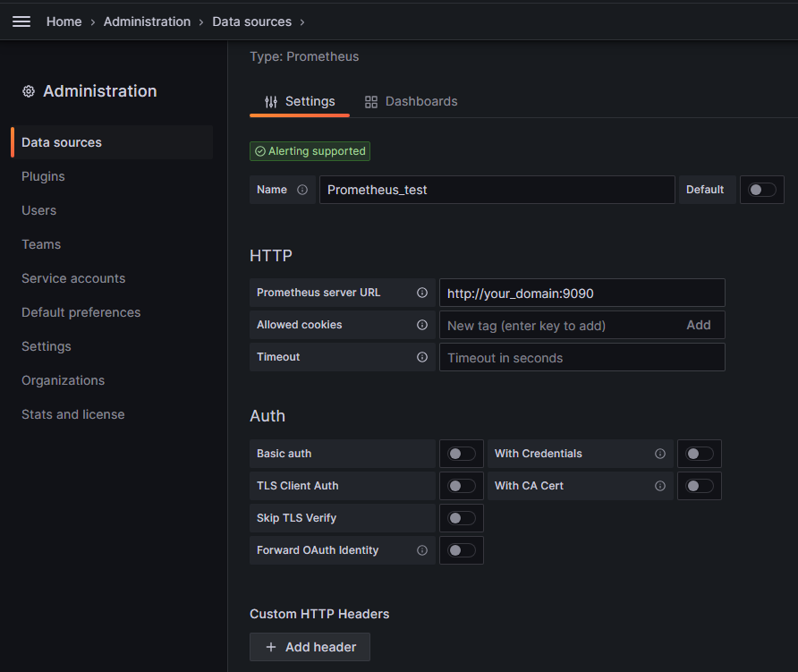Go to Administration breadcrumb
The height and width of the screenshot is (672, 798).
tap(147, 21)
